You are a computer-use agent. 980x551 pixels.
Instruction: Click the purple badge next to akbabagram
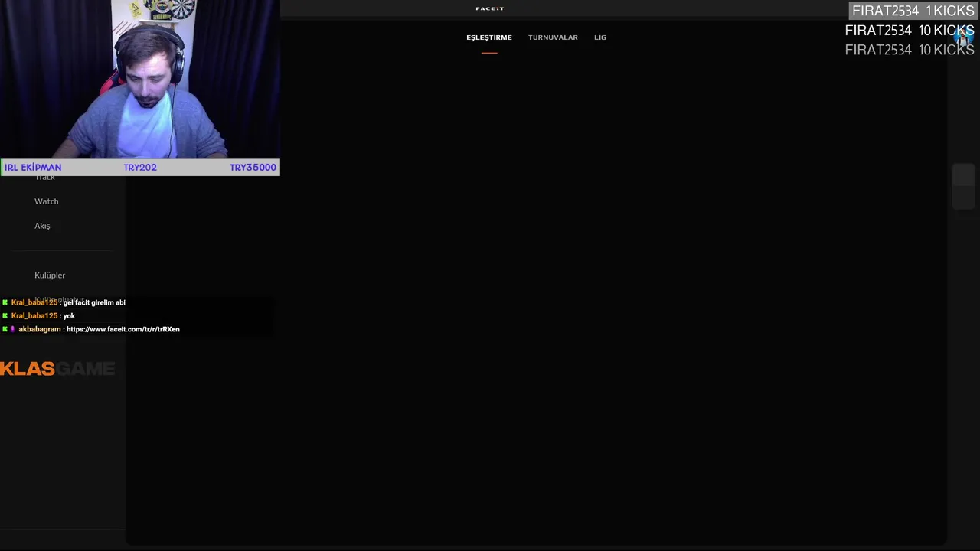pyautogui.click(x=12, y=329)
